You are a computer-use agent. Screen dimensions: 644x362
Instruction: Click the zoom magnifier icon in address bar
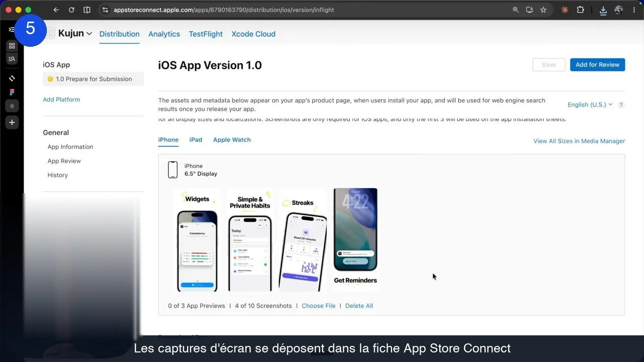[x=516, y=10]
